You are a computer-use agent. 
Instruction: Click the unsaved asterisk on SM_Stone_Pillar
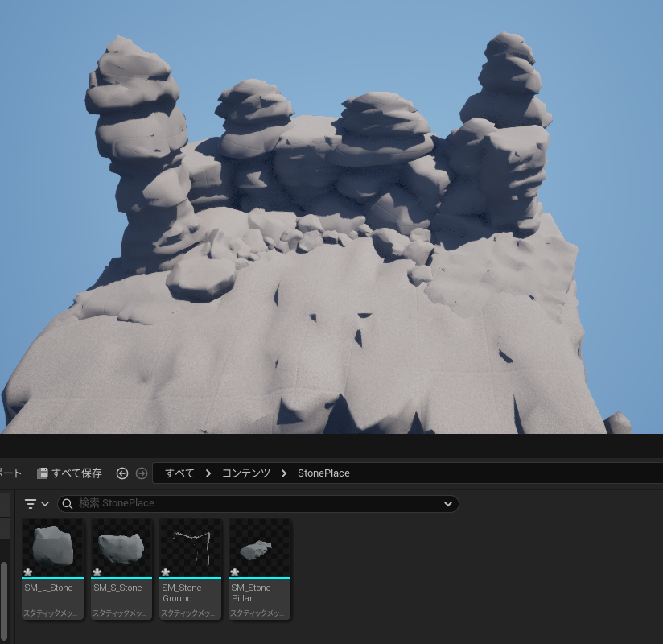click(235, 572)
